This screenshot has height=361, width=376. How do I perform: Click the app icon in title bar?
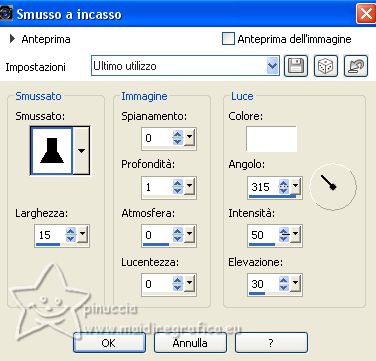(x=6, y=14)
